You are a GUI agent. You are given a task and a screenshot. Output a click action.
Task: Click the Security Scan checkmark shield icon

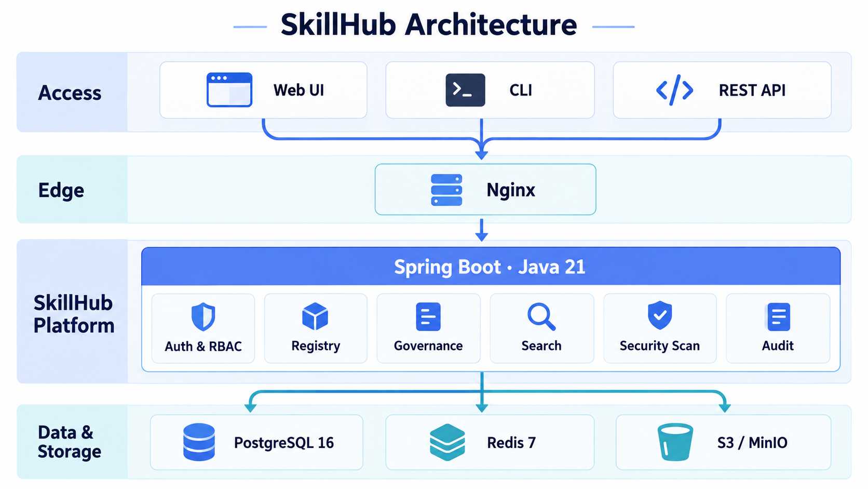pyautogui.click(x=660, y=315)
